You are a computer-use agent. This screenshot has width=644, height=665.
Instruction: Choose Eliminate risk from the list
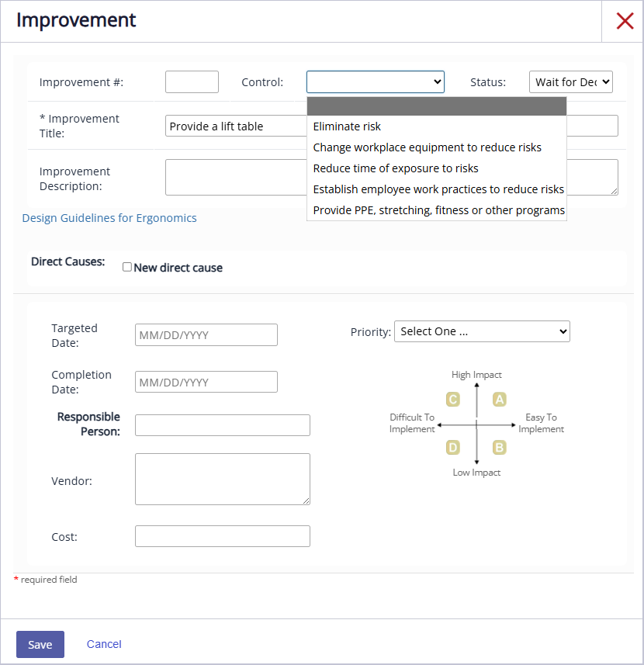(347, 126)
